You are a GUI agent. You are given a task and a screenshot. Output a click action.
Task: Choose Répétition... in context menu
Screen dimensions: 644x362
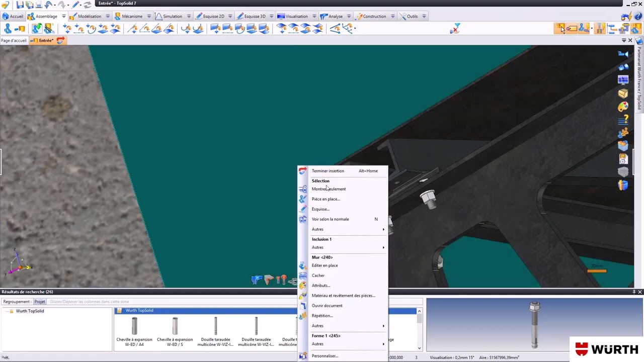click(x=343, y=316)
